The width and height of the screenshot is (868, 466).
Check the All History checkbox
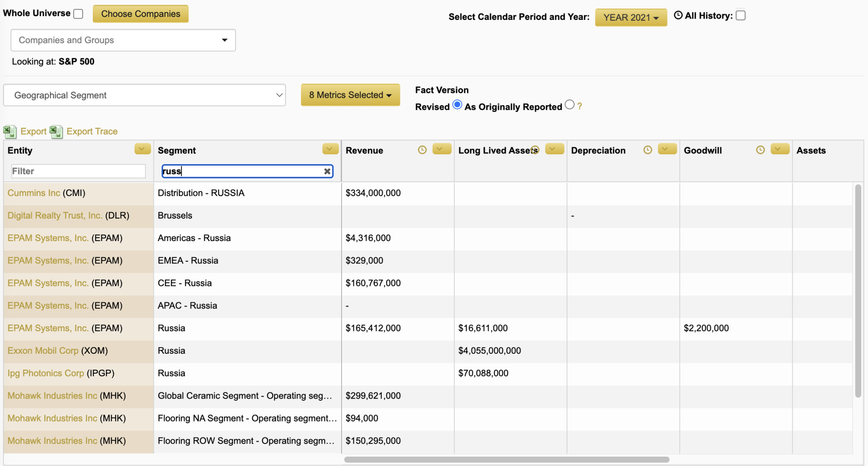coord(740,16)
